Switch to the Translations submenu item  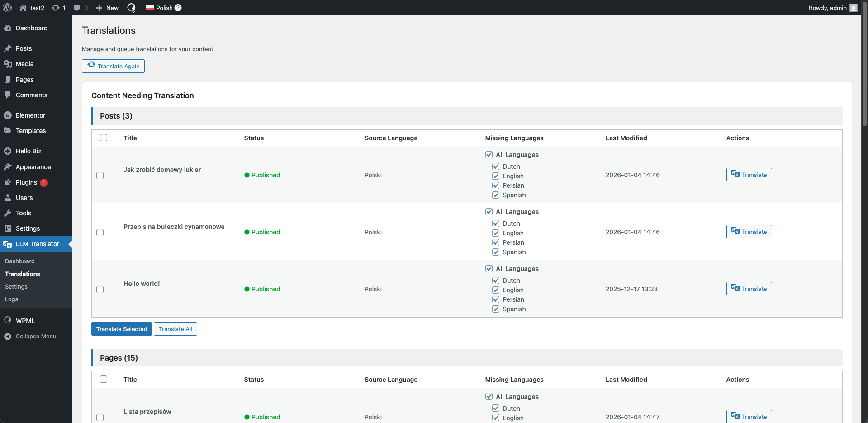[22, 274]
